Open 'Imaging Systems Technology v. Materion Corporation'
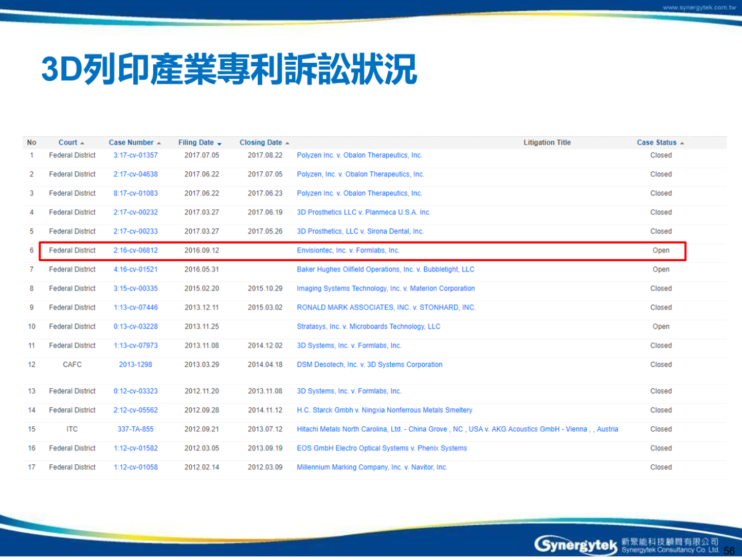This screenshot has height=560, width=742. click(386, 288)
